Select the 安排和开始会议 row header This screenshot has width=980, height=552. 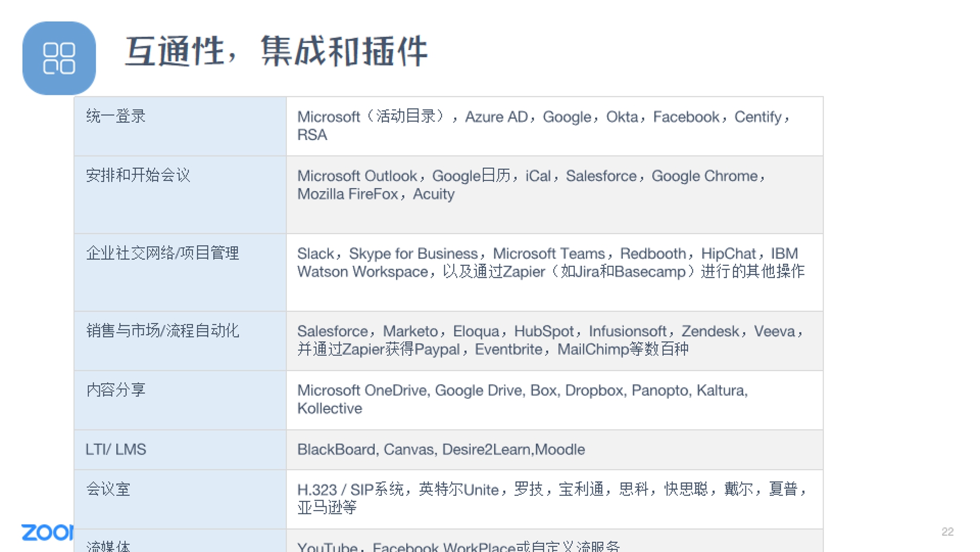coord(180,195)
